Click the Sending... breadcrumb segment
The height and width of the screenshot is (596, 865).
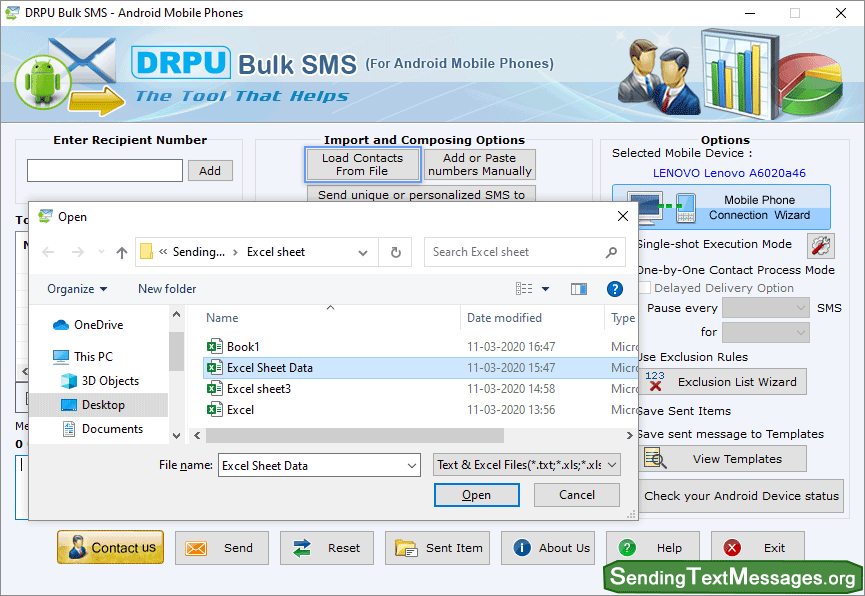(199, 252)
